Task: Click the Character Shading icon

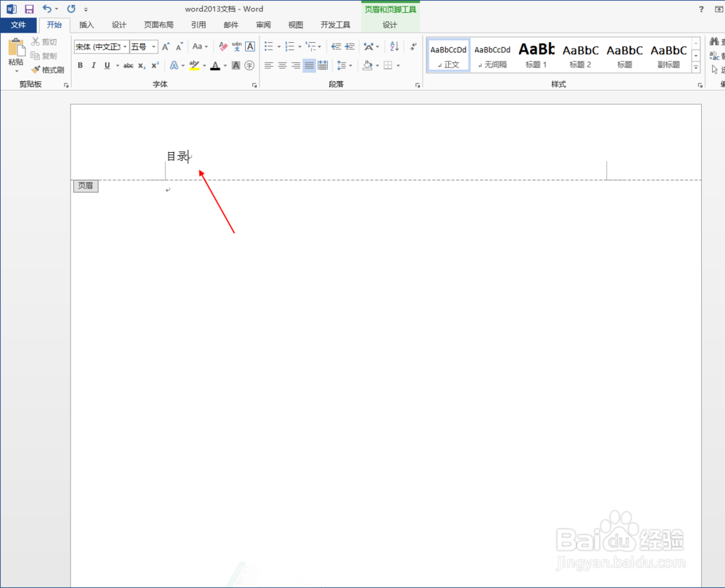Action: coord(236,66)
